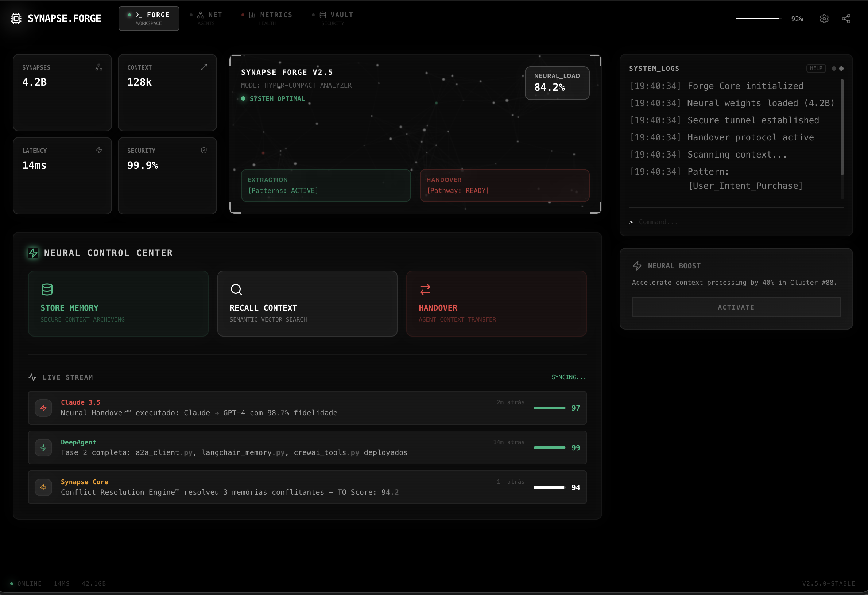Image resolution: width=868 pixels, height=595 pixels.
Task: Open the Store Memory action card
Action: tap(118, 303)
